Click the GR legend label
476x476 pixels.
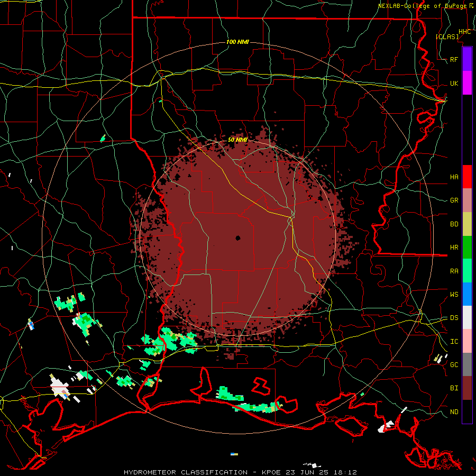click(454, 200)
